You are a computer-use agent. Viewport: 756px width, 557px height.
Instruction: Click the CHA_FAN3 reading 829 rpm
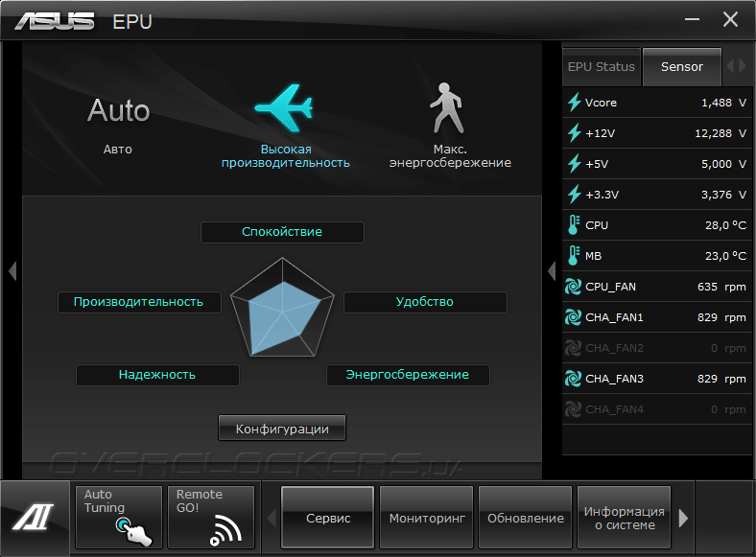(721, 380)
